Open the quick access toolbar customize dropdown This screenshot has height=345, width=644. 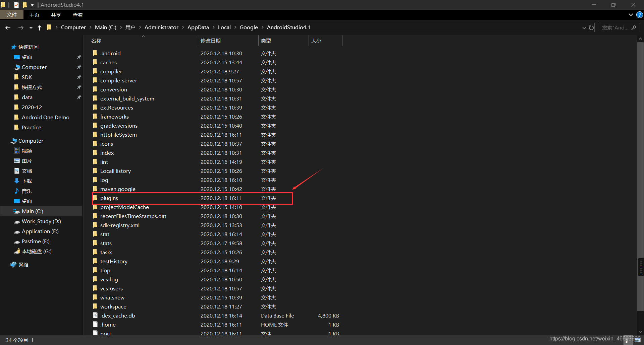pos(32,5)
